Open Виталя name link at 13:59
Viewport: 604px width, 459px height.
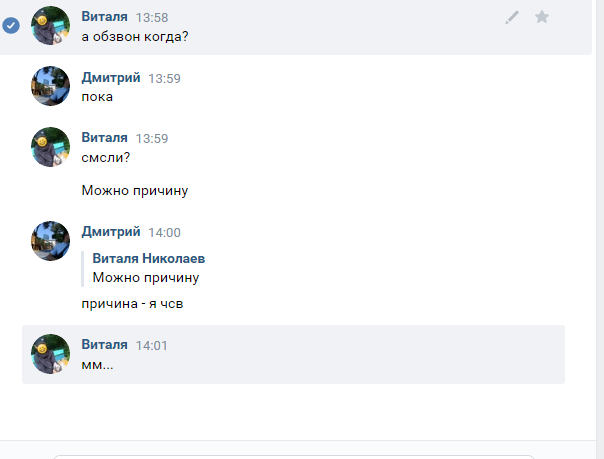coord(104,137)
